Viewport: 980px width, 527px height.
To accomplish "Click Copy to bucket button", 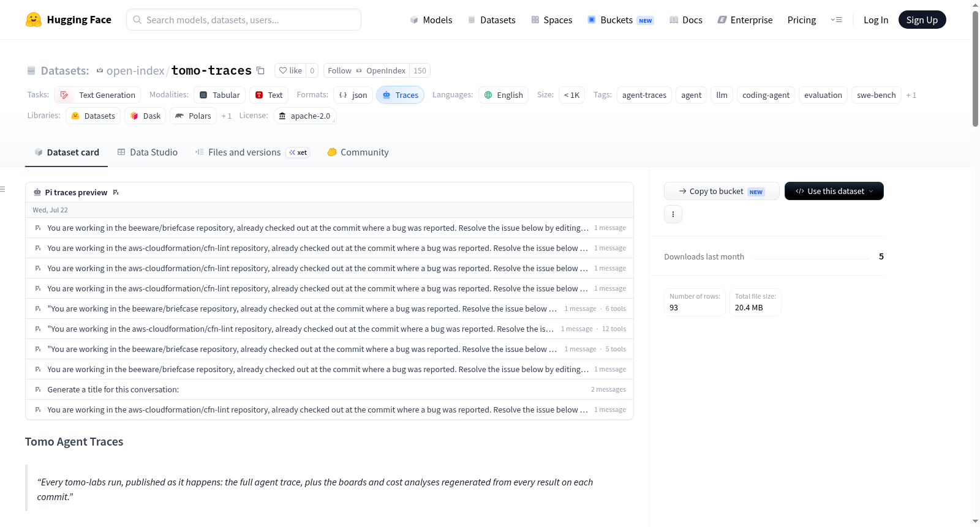I will click(x=722, y=191).
